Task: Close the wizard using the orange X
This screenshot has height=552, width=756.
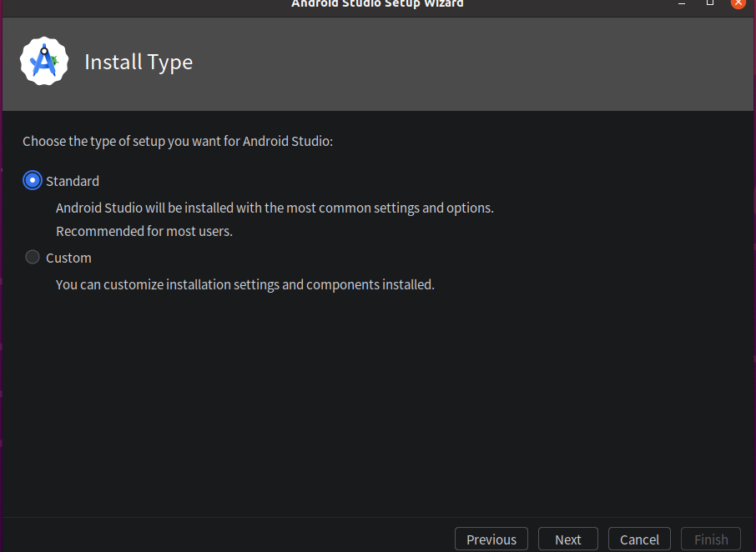Action: pos(738,3)
